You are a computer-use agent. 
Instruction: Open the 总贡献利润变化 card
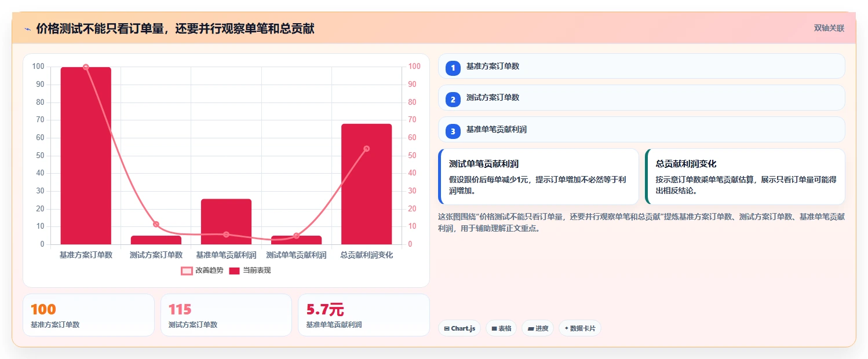745,177
